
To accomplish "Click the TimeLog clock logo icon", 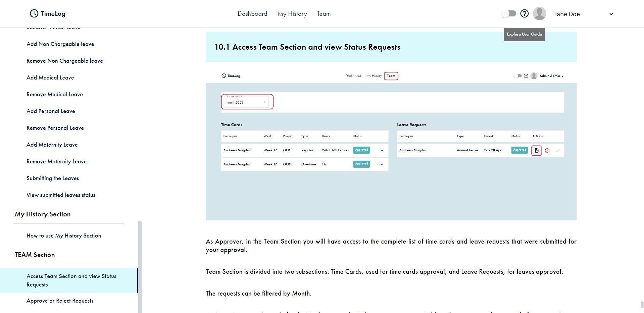I will pyautogui.click(x=34, y=13).
